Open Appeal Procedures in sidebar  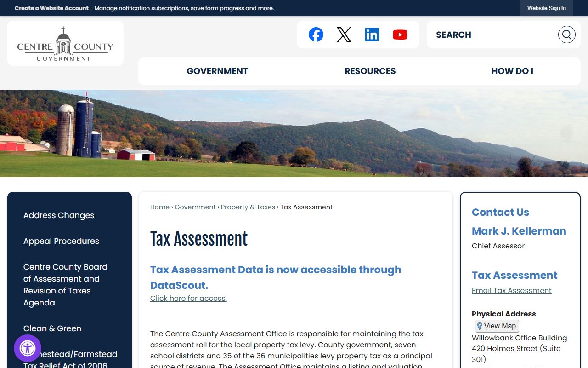[61, 241]
